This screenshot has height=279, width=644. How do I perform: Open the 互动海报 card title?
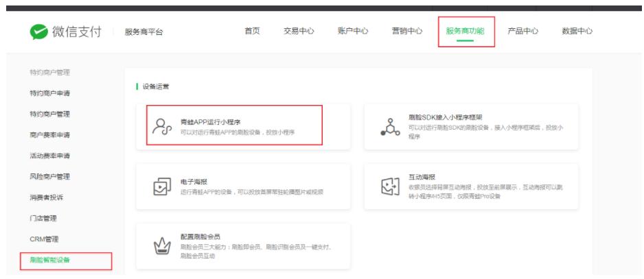pos(422,177)
